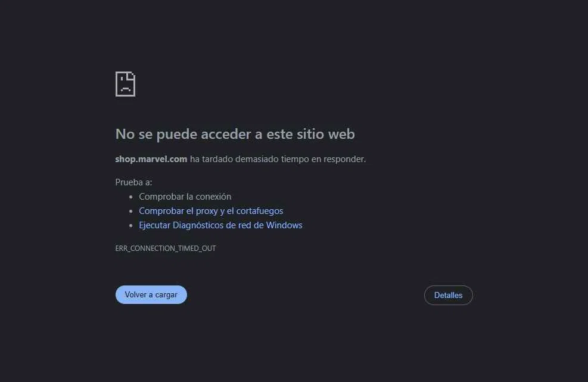This screenshot has height=382, width=588.
Task: Click the sad page error icon
Action: click(x=125, y=84)
